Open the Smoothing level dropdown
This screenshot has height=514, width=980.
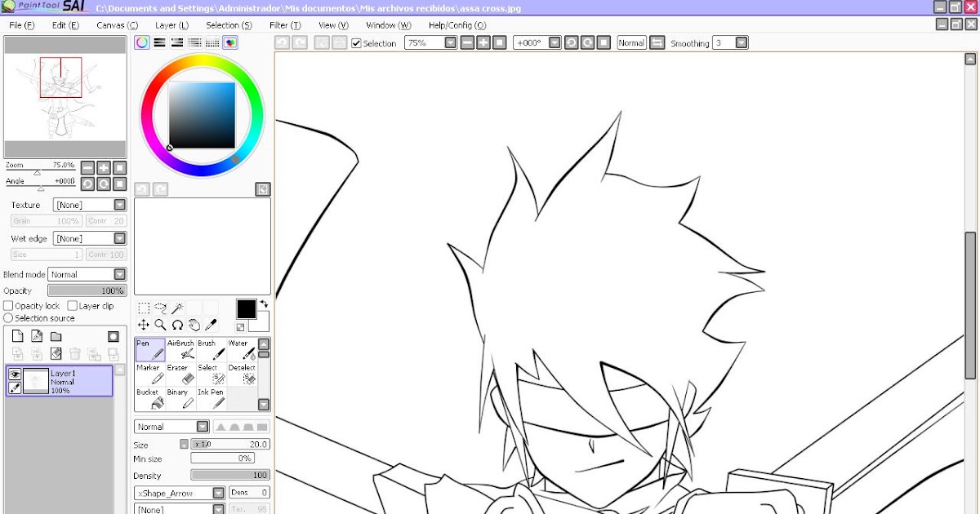tap(742, 42)
